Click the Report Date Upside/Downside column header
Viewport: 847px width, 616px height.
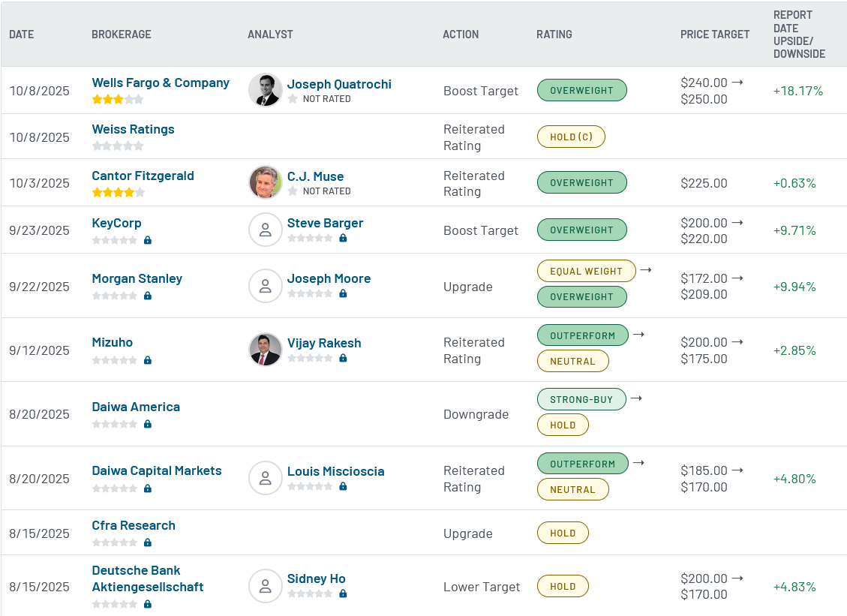800,35
